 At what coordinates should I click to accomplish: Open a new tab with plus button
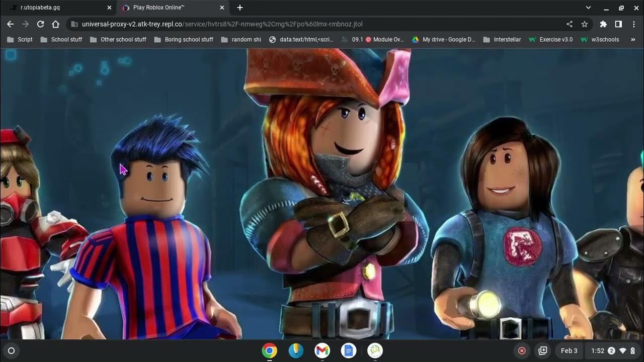point(240,8)
